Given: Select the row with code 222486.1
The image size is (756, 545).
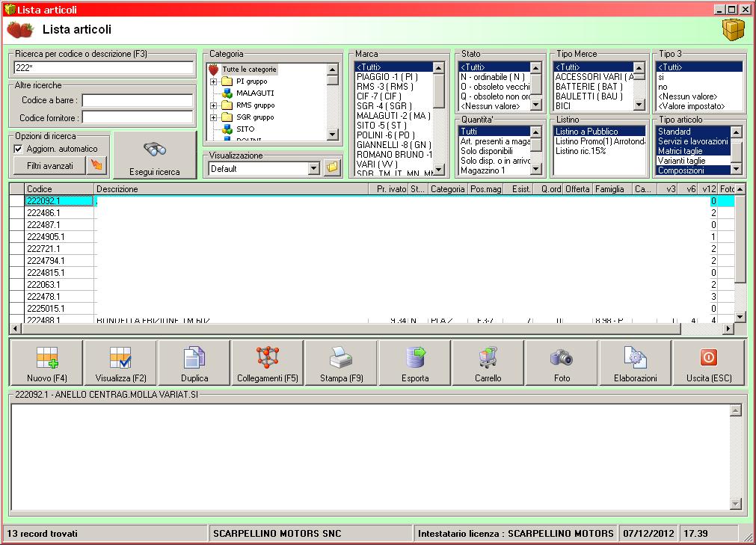Looking at the screenshot, I should pos(371,213).
